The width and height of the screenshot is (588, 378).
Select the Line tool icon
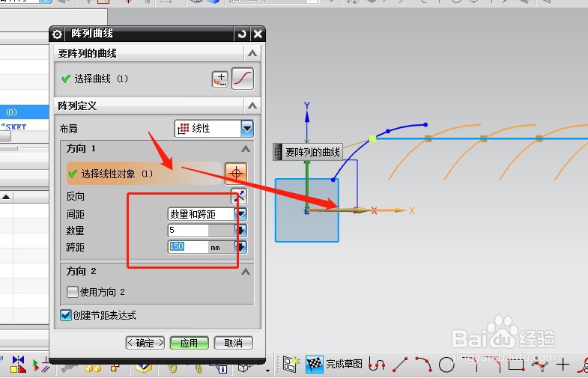pyautogui.click(x=400, y=365)
